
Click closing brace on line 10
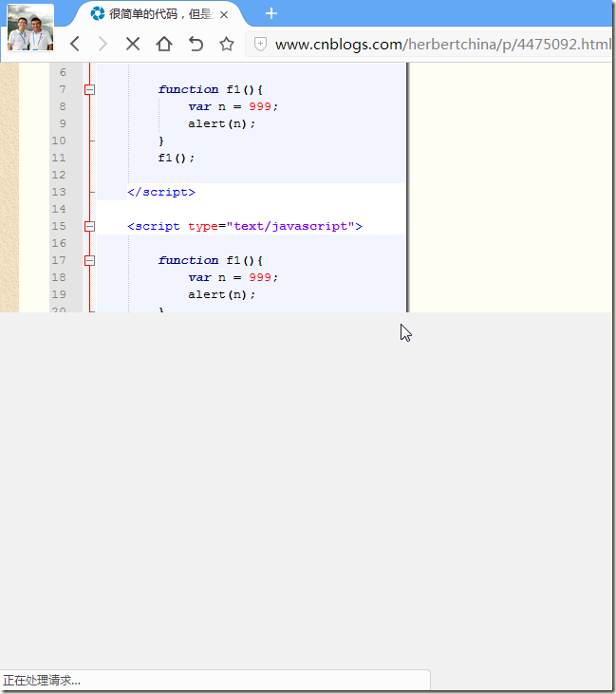point(161,141)
